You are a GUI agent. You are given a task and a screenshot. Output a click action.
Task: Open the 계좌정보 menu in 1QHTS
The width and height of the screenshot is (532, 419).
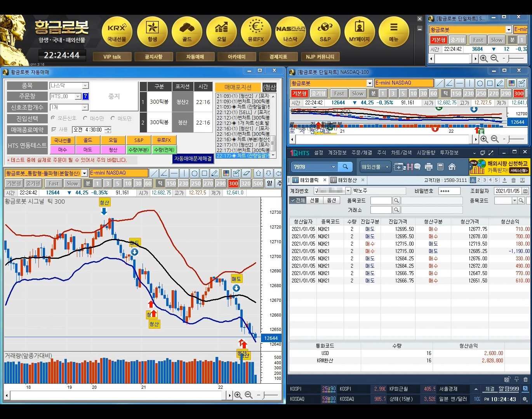(x=337, y=152)
